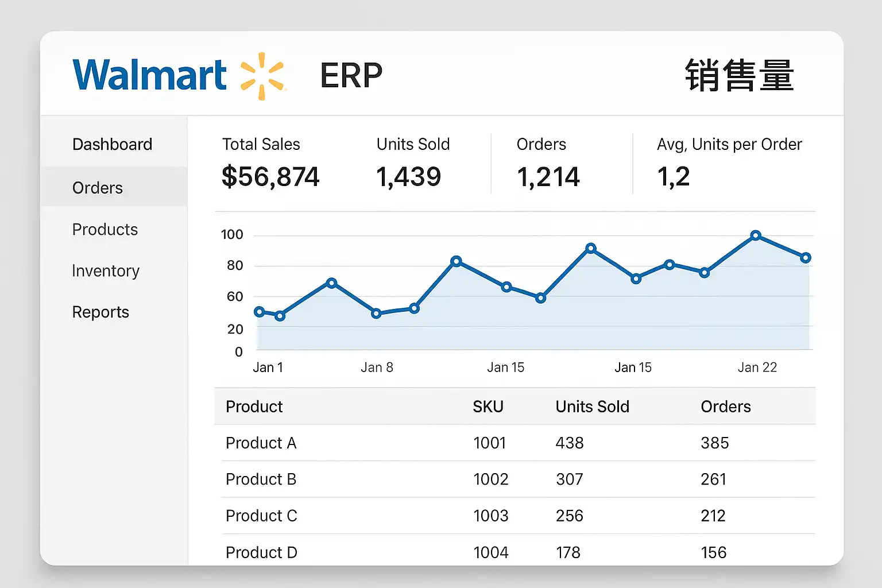Screen dimensions: 882x588
Task: Click SKU 1004 in the table
Action: (x=491, y=552)
